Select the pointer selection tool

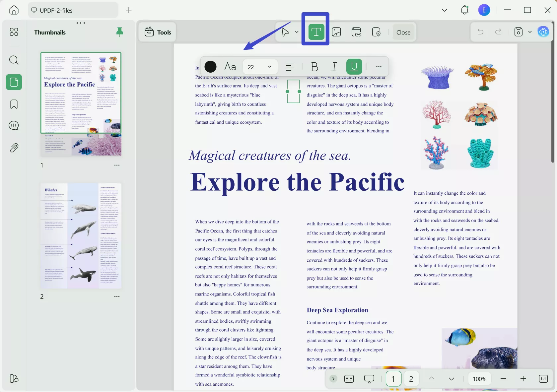[284, 32]
